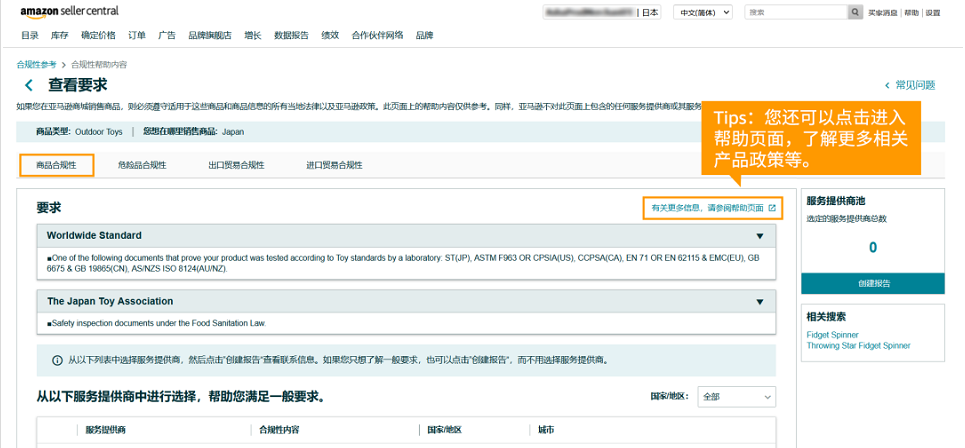
Task: Switch to the 出口贸易合规性 tab
Action: pyautogui.click(x=236, y=165)
